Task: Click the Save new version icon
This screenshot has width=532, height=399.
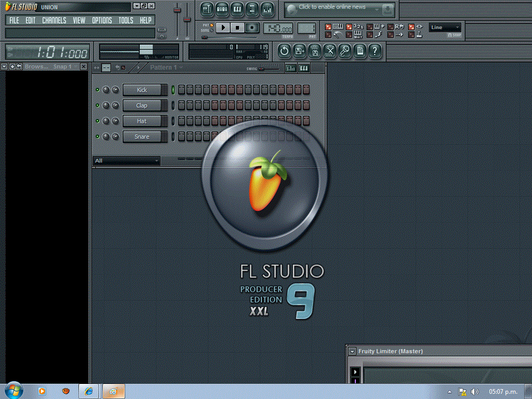Action: 300,51
